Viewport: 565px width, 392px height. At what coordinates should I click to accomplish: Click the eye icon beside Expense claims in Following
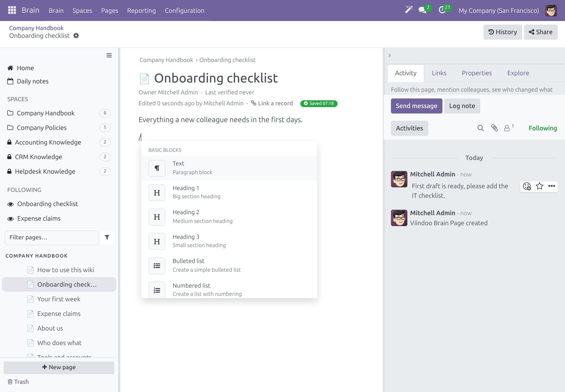point(10,219)
